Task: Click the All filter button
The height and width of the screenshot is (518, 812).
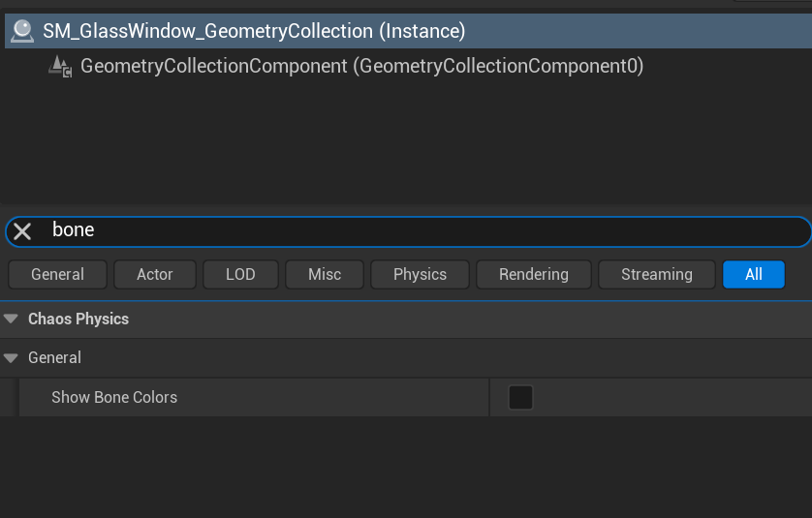Action: click(753, 274)
